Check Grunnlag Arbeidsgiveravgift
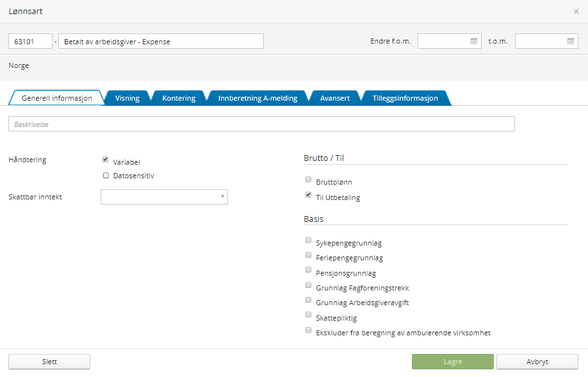This screenshot has height=377, width=588. (308, 299)
